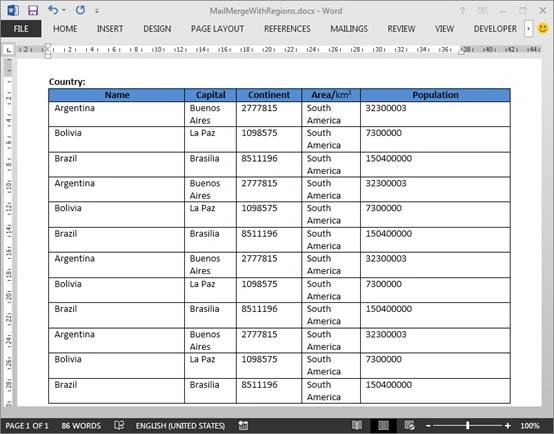Screen dimensions: 554x434
Task: Click the tab selector at ruler corner
Action: click(x=9, y=50)
